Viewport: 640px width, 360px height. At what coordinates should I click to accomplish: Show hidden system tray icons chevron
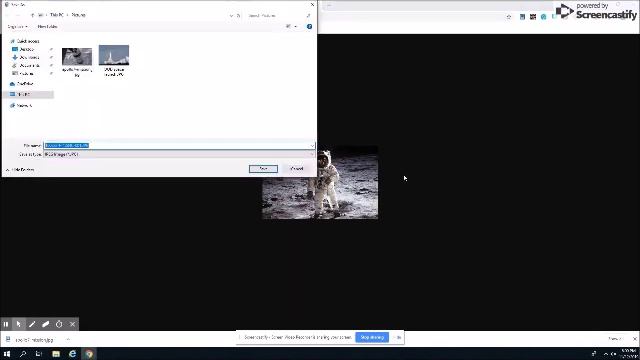tap(606, 354)
